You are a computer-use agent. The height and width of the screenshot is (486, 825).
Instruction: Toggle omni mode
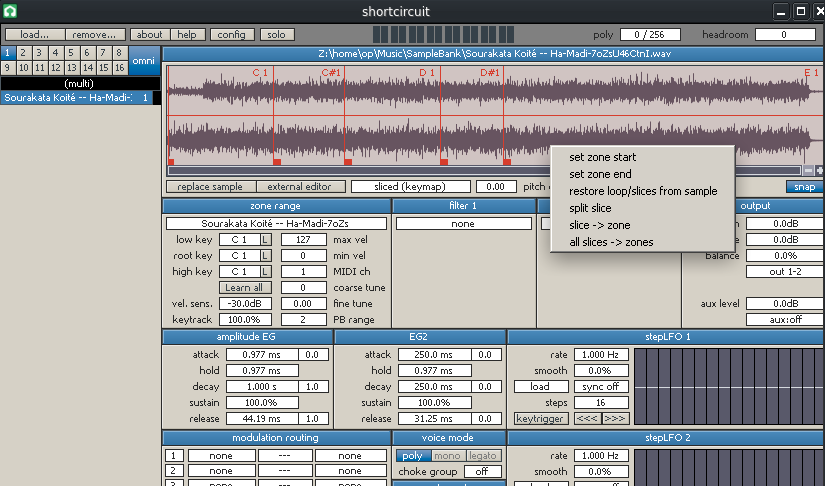(144, 60)
